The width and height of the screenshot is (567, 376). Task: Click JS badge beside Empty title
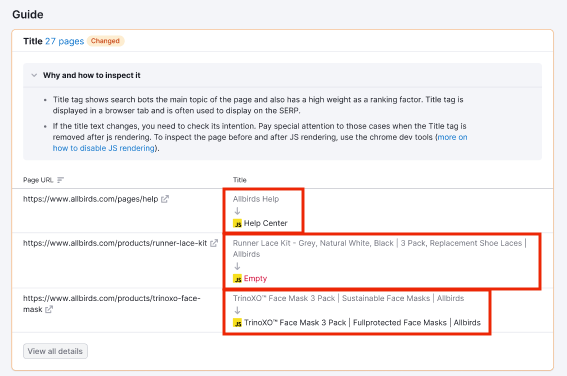click(x=238, y=279)
